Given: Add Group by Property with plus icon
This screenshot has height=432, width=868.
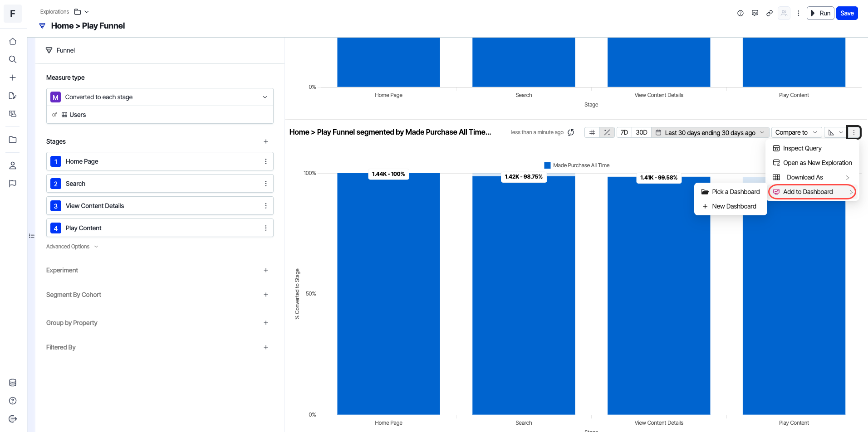Looking at the screenshot, I should tap(266, 323).
